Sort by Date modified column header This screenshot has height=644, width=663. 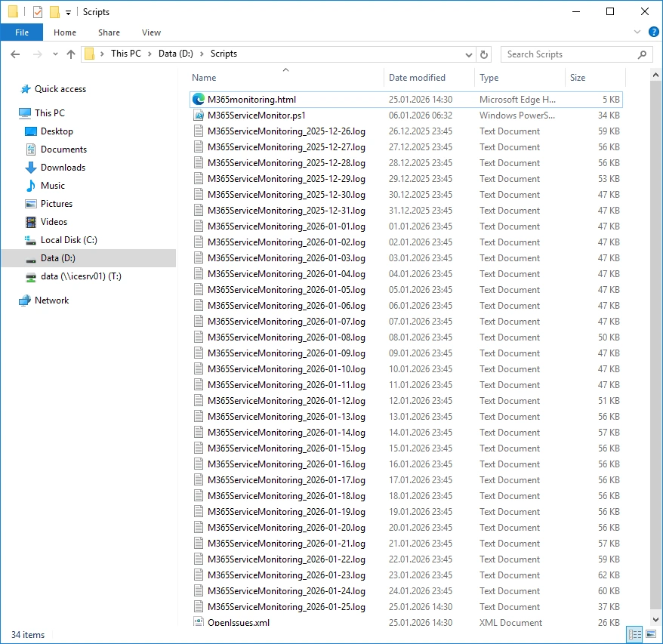tap(417, 78)
